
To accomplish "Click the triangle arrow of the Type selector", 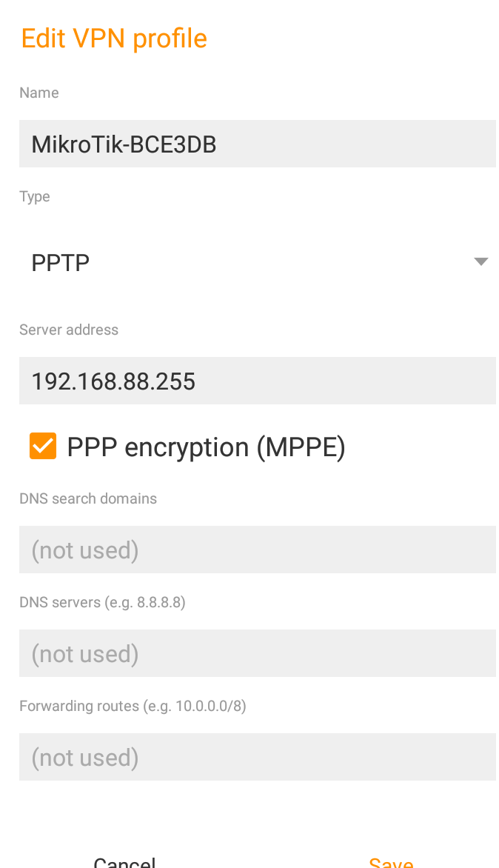I will tap(481, 261).
